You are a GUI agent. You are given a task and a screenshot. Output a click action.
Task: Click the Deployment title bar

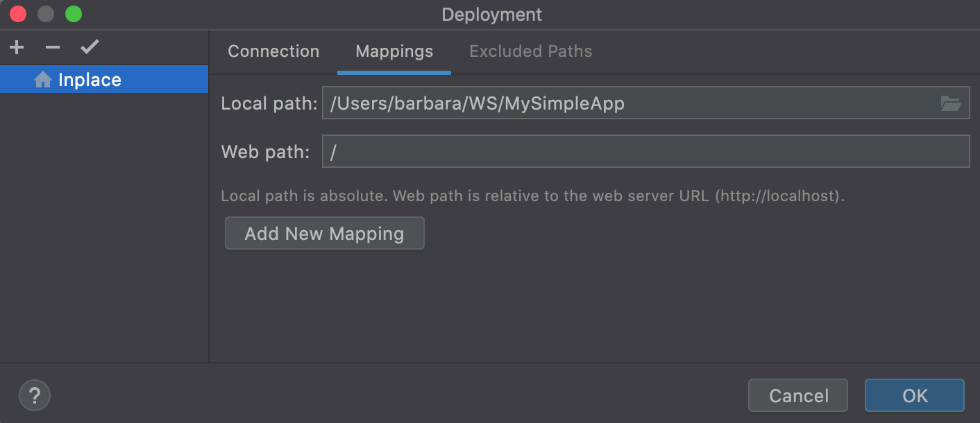pyautogui.click(x=491, y=14)
